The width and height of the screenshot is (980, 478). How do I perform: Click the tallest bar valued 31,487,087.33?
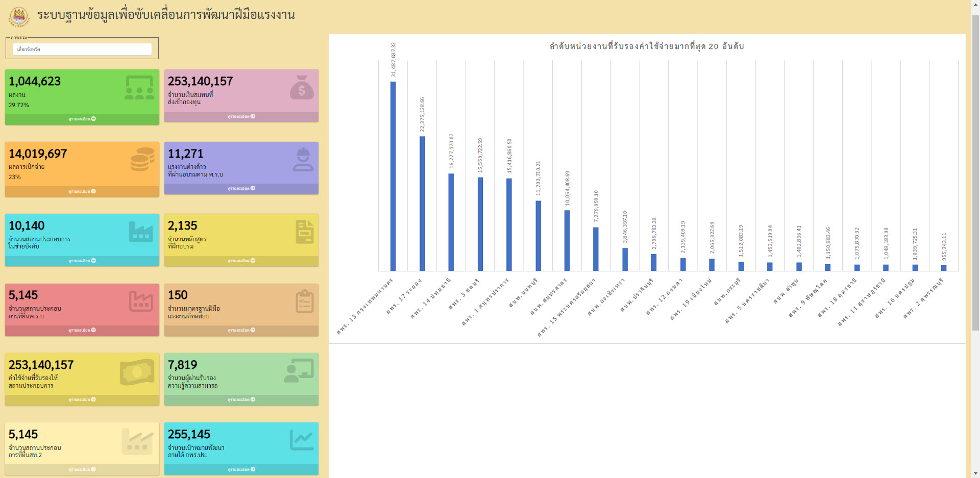click(393, 176)
